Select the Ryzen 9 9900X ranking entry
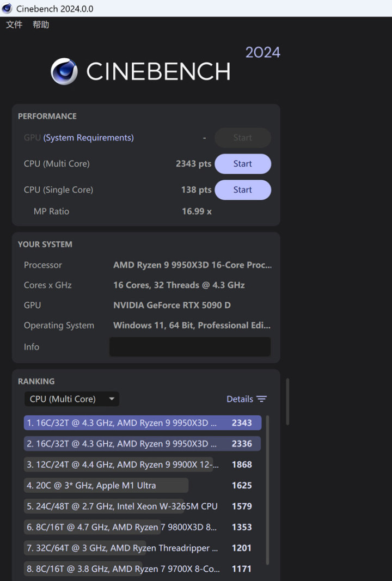The width and height of the screenshot is (392, 581). coord(143,464)
